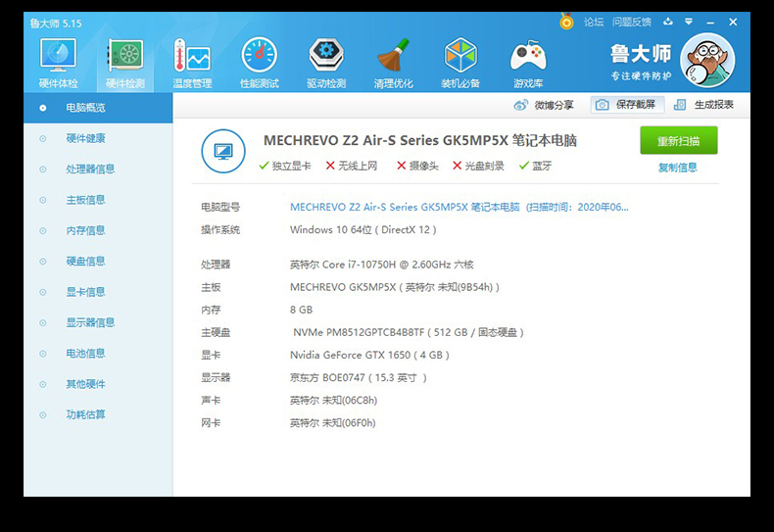Click the MECHREVO Z2 Air-S heading
This screenshot has height=532, width=774.
[420, 141]
